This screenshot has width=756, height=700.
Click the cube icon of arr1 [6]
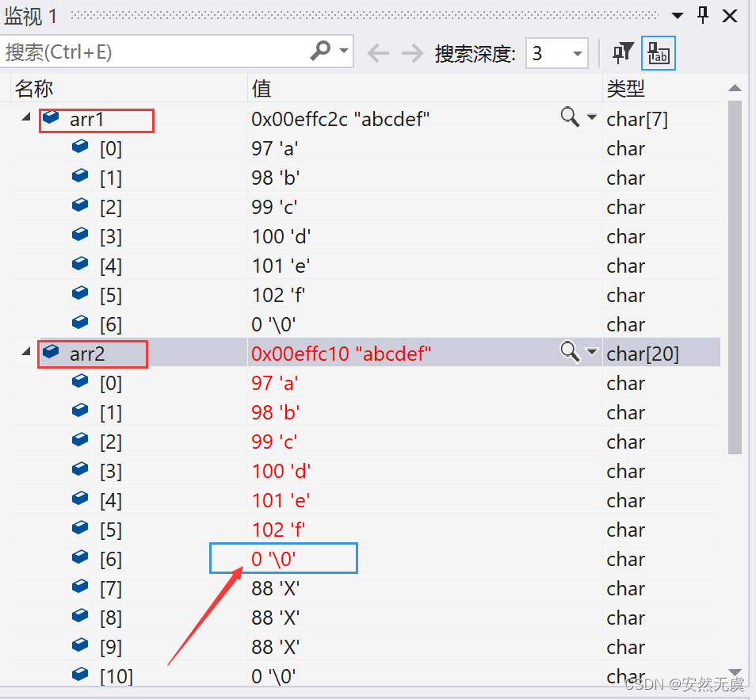pyautogui.click(x=80, y=323)
